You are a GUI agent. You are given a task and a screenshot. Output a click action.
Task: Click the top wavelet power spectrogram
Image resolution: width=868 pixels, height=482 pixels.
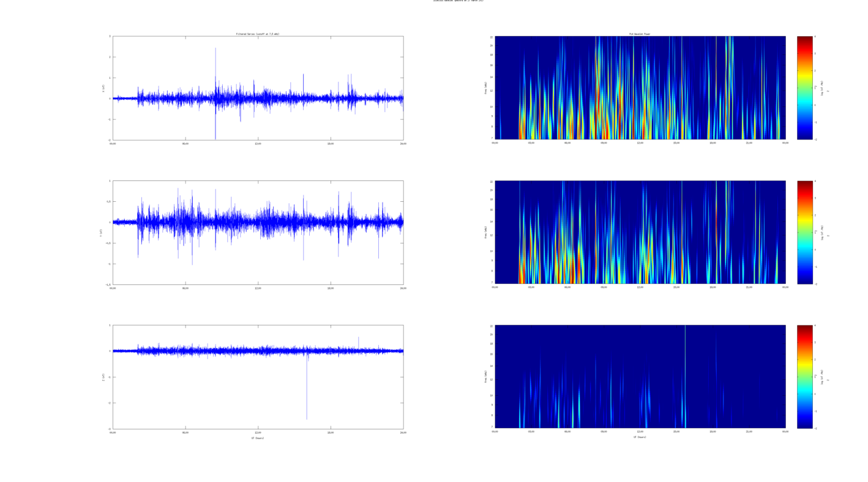coord(640,88)
